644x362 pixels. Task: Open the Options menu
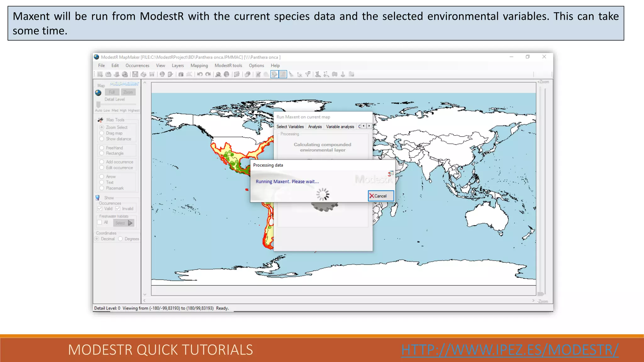tap(256, 65)
